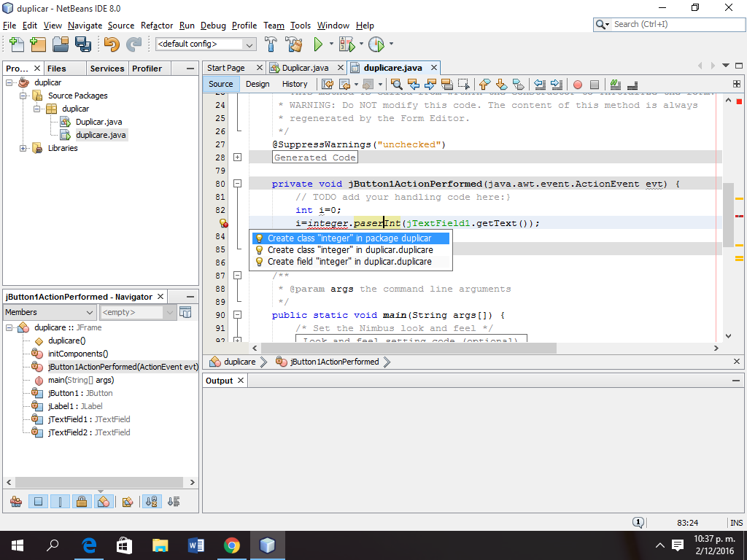The height and width of the screenshot is (560, 747).
Task: Click the Navigator inherited members filter icon
Action: (x=16, y=502)
